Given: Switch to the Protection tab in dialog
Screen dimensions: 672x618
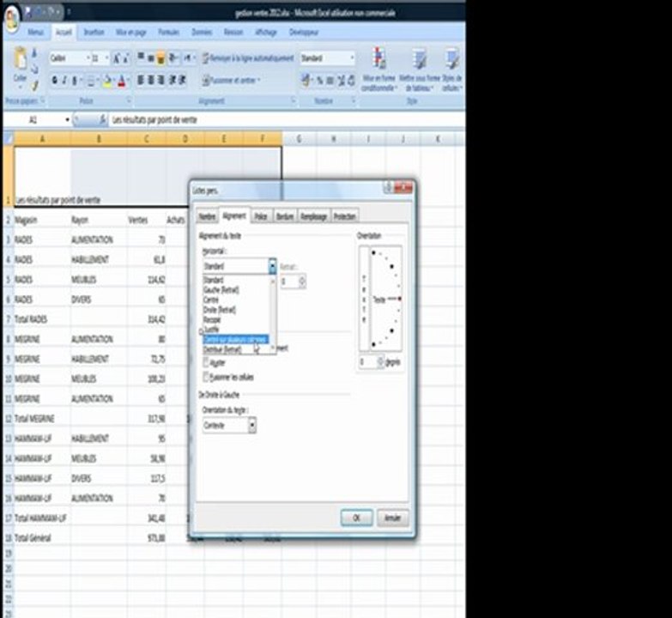Looking at the screenshot, I should pyautogui.click(x=344, y=216).
